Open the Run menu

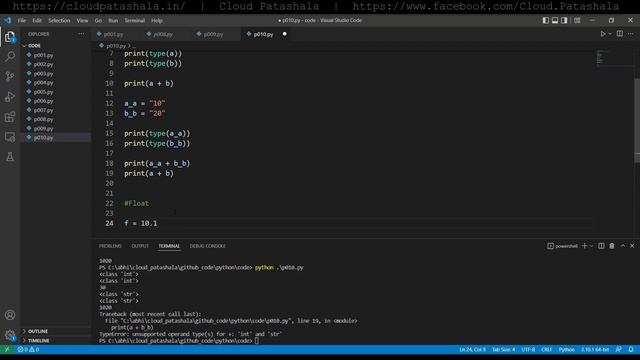(x=113, y=20)
